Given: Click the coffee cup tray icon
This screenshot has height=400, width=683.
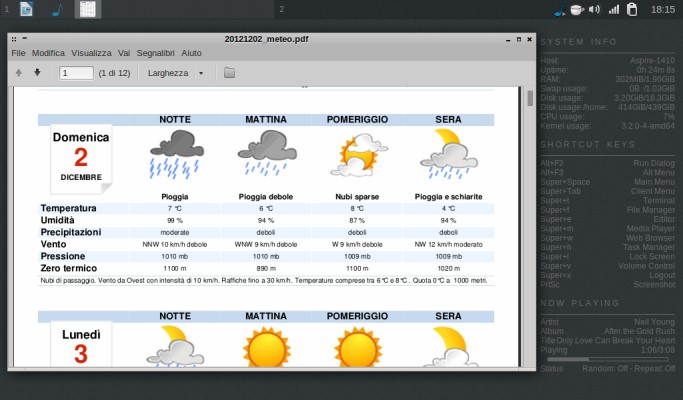Looking at the screenshot, I should [576, 9].
